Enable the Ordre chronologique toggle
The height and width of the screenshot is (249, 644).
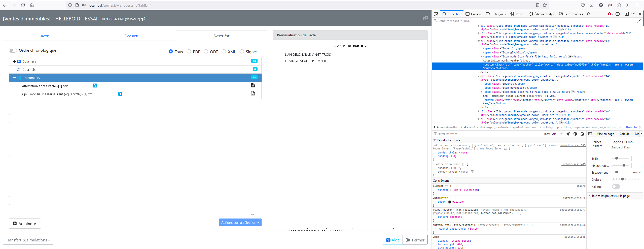(x=12, y=50)
